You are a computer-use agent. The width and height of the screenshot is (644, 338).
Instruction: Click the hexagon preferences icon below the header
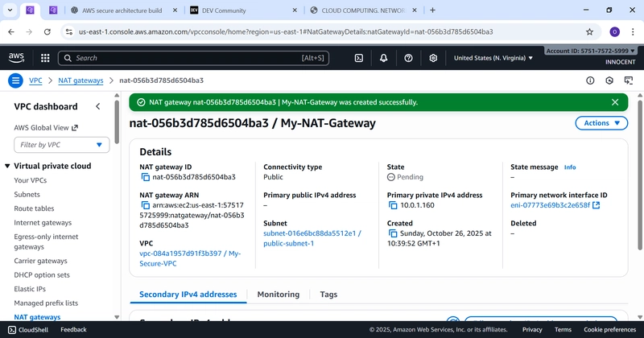[609, 80]
